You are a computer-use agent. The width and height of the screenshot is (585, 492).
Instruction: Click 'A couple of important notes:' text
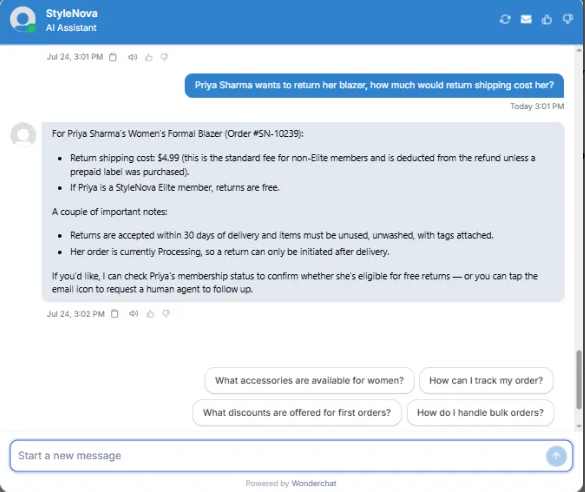(110, 212)
